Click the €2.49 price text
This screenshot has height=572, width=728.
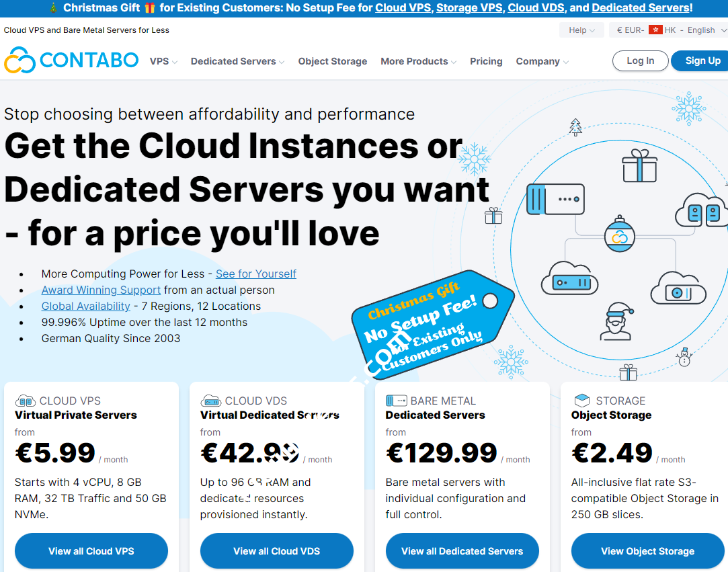tap(612, 453)
